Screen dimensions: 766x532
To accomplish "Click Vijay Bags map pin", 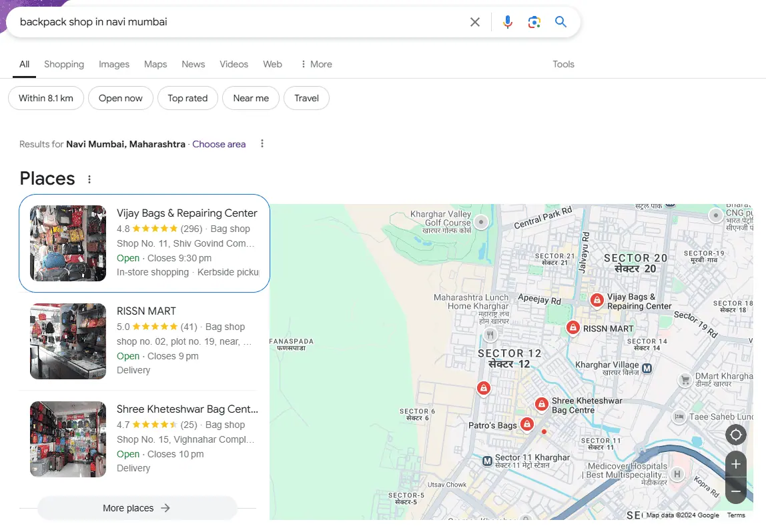I will 597,300.
